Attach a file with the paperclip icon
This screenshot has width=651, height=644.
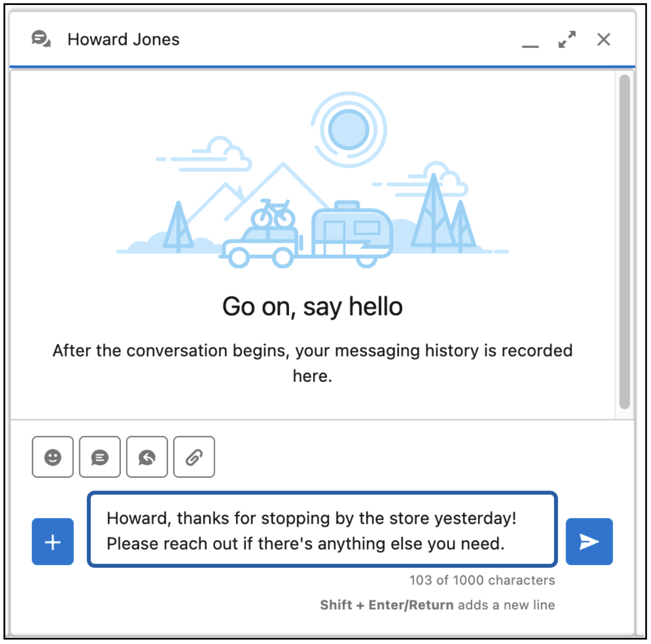[194, 457]
